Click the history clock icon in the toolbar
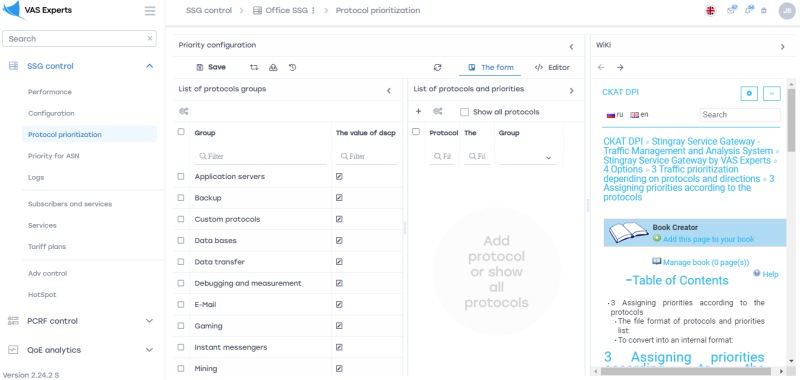 [x=292, y=67]
